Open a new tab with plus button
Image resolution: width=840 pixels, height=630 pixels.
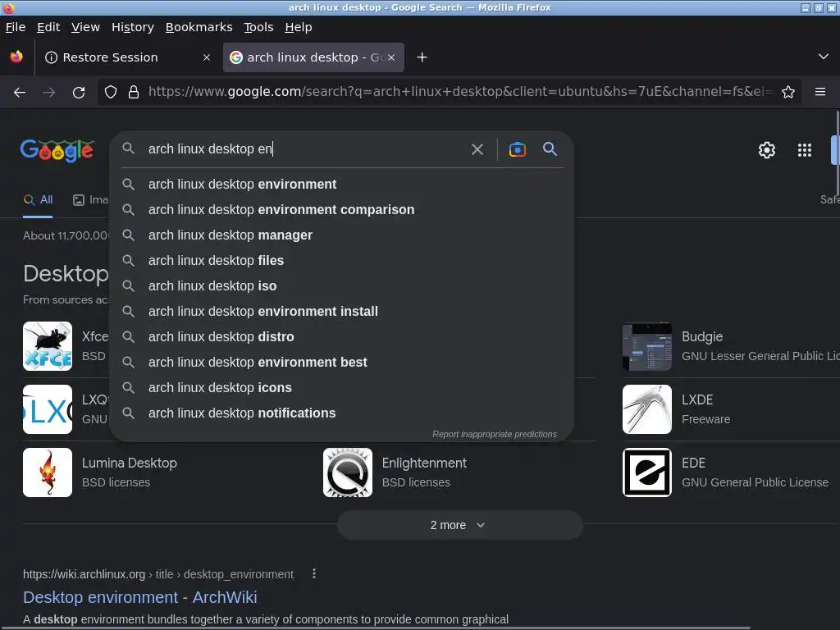coord(422,57)
